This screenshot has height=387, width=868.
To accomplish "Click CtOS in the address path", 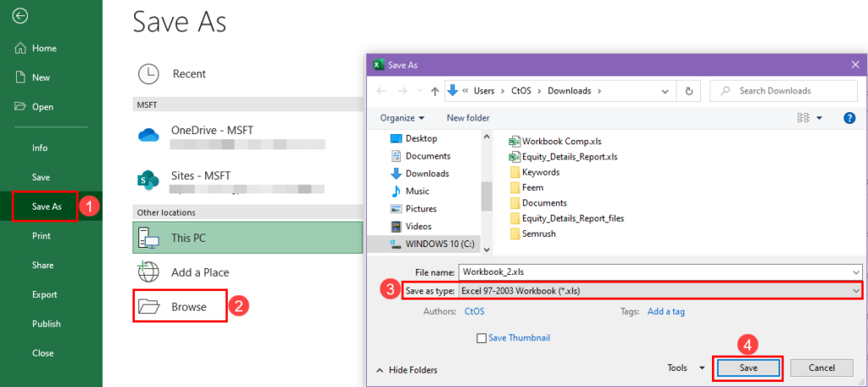I will 521,91.
